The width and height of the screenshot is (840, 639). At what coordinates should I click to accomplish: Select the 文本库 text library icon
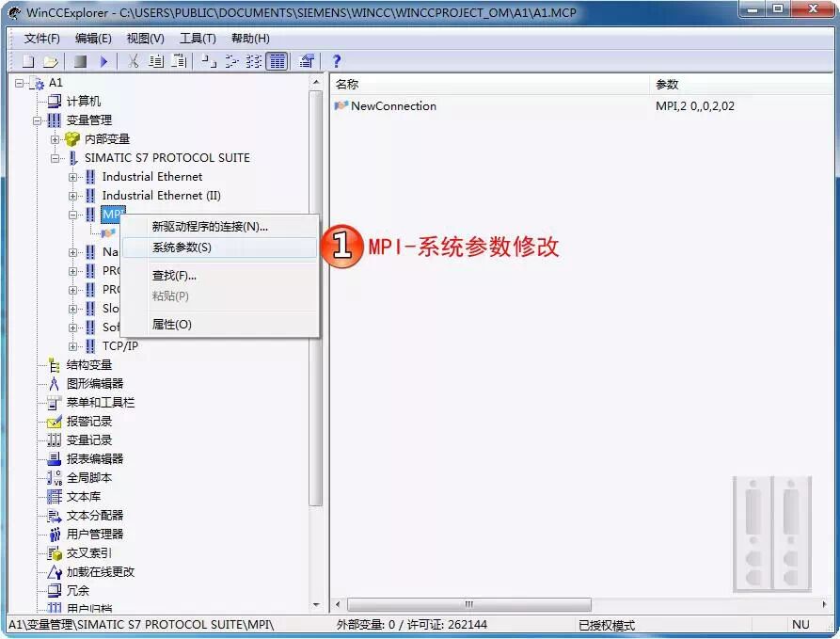click(55, 496)
